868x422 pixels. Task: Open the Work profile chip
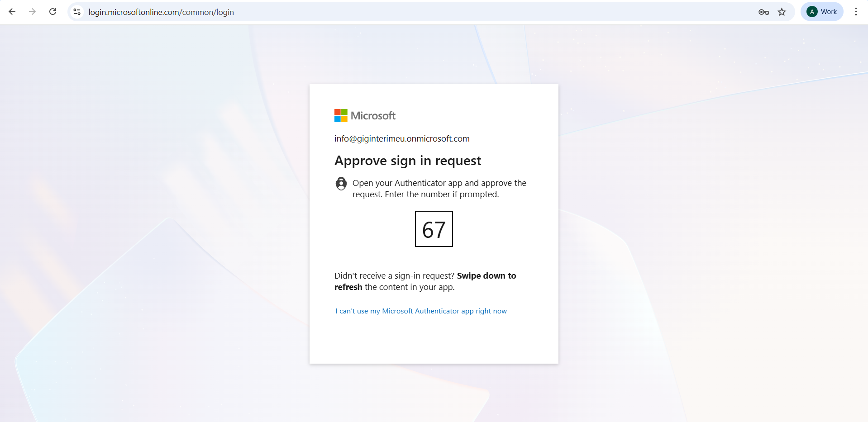click(x=822, y=12)
